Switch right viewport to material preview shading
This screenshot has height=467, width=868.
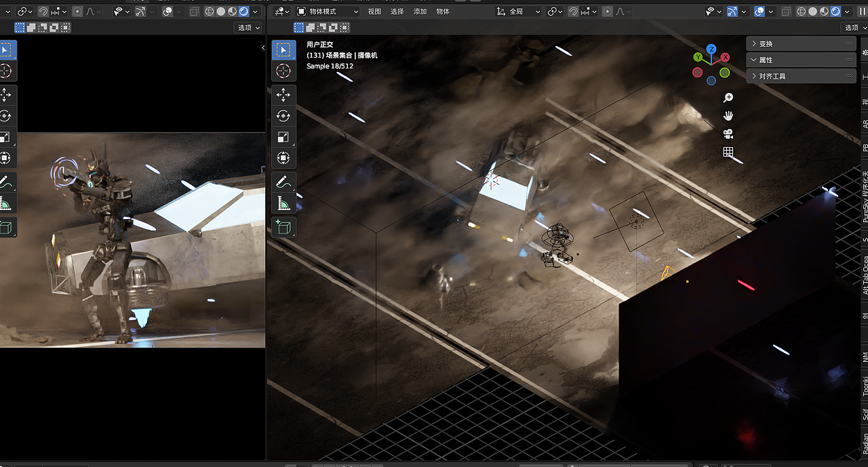[824, 12]
